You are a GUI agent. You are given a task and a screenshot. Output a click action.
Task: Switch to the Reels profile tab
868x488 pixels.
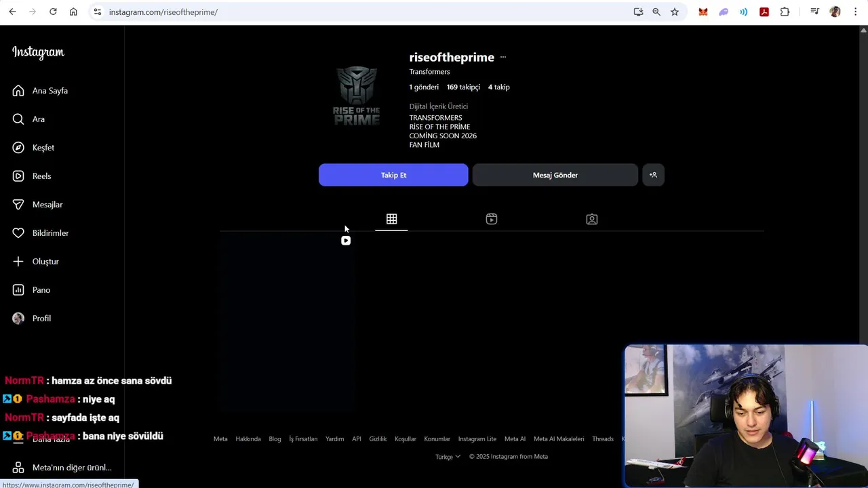pyautogui.click(x=492, y=219)
